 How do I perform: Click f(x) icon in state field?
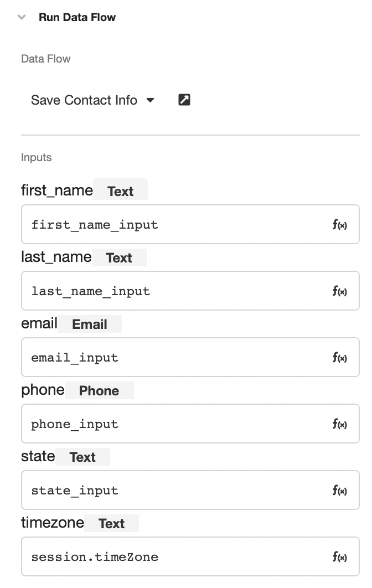(x=340, y=490)
